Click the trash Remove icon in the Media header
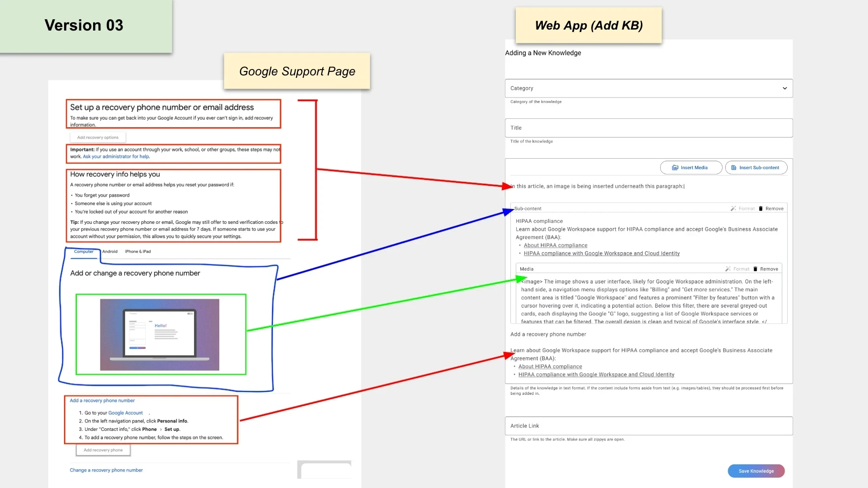This screenshot has width=868, height=488. pos(755,269)
